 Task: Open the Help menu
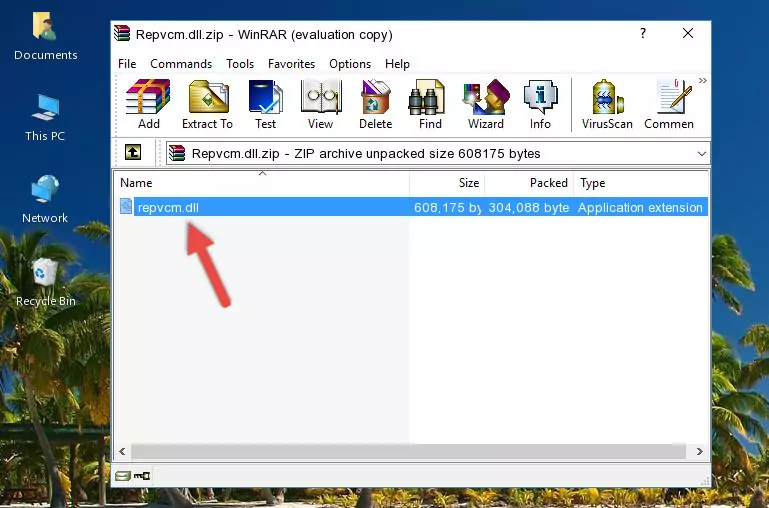[x=397, y=64]
